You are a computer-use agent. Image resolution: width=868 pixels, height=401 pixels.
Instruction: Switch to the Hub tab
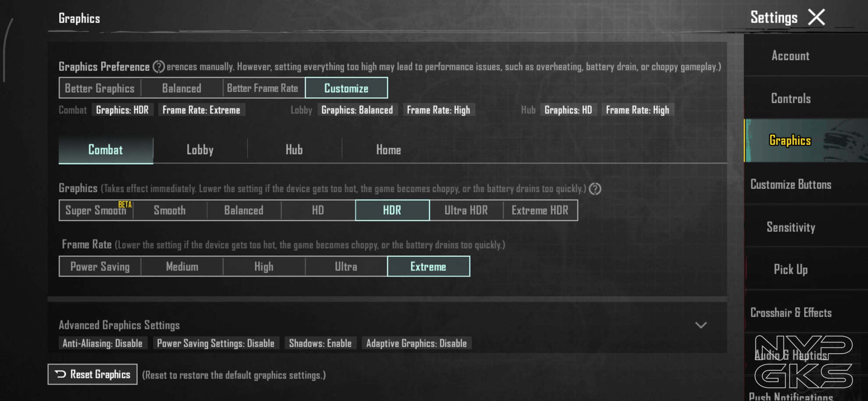coord(294,150)
